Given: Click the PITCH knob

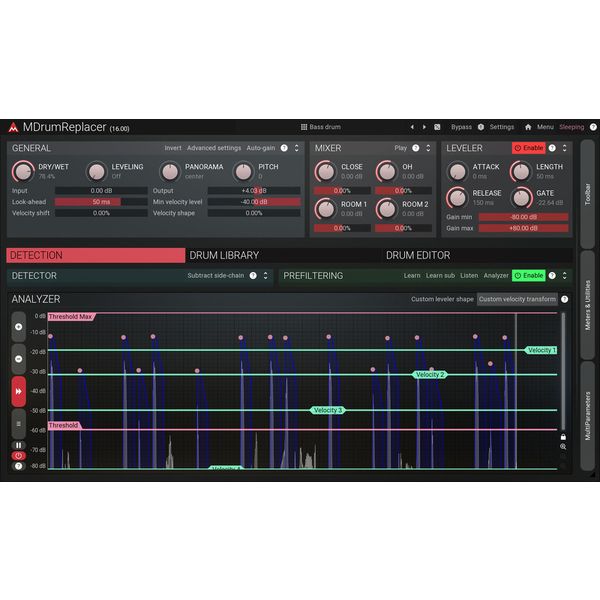Looking at the screenshot, I should pos(243,171).
